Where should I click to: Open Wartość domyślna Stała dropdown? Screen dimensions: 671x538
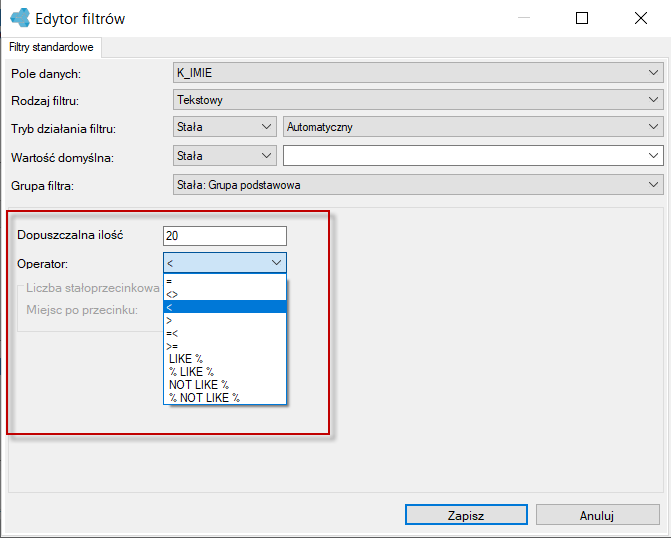[x=225, y=156]
